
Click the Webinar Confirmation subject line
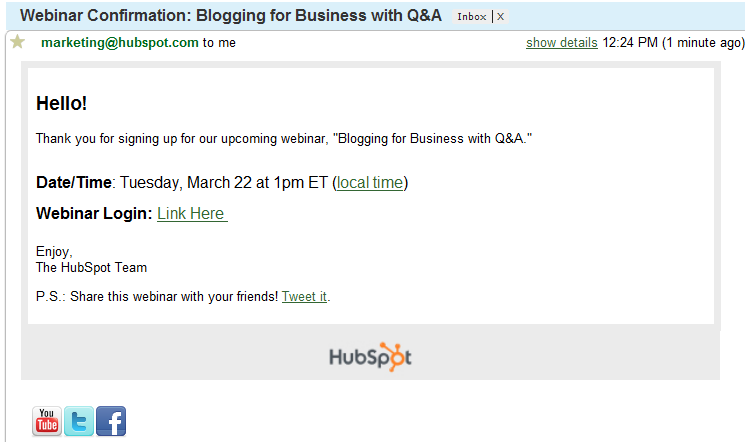[230, 16]
